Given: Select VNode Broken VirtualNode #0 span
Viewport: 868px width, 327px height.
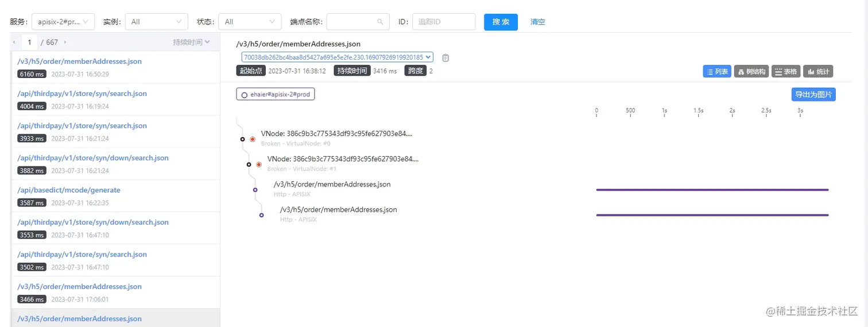Looking at the screenshot, I should (x=336, y=138).
